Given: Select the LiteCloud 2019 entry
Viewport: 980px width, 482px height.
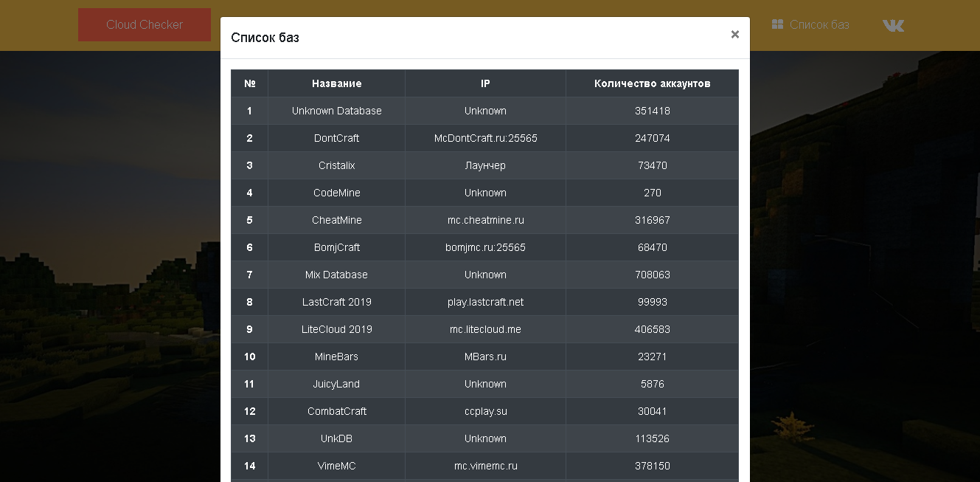Looking at the screenshot, I should pyautogui.click(x=336, y=329).
